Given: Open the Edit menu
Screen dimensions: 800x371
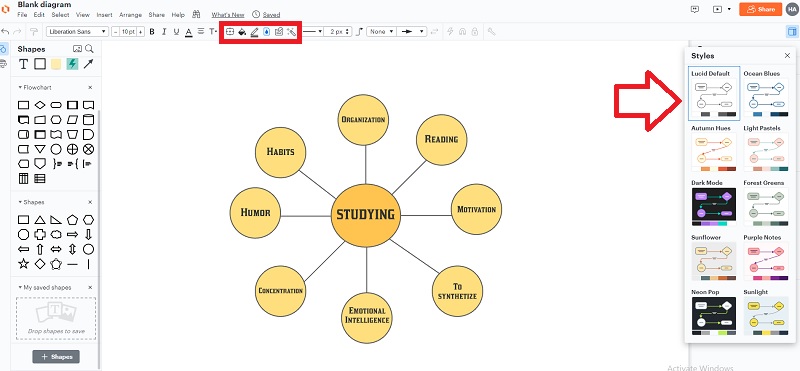Looking at the screenshot, I should (x=39, y=15).
